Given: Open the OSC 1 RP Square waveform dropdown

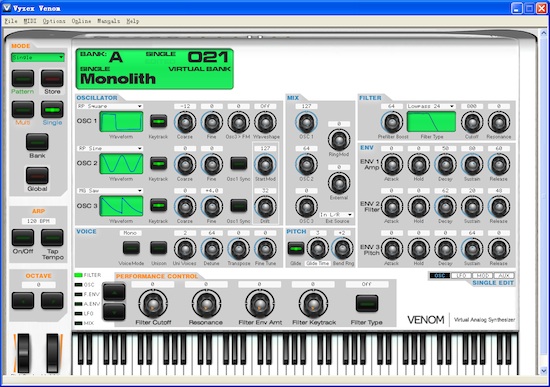Looking at the screenshot, I should [x=110, y=106].
